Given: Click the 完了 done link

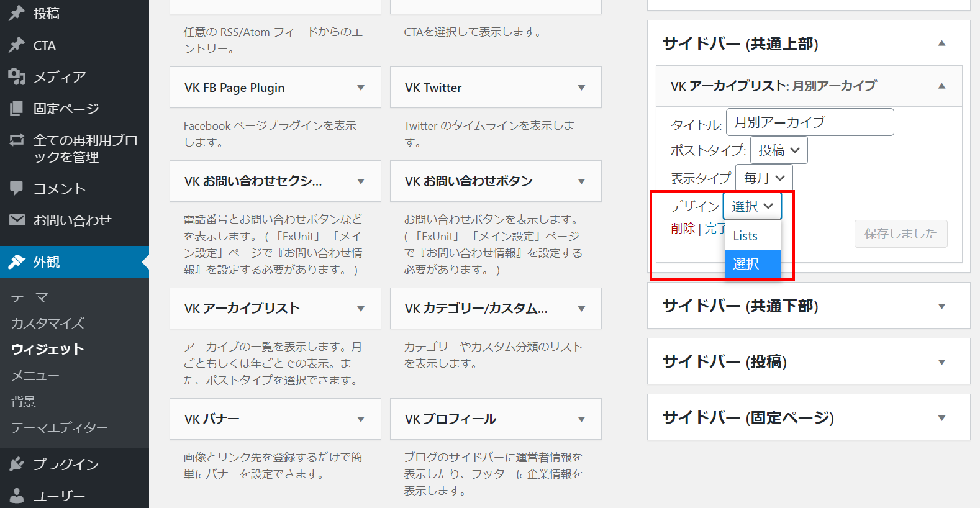Looking at the screenshot, I should [715, 229].
